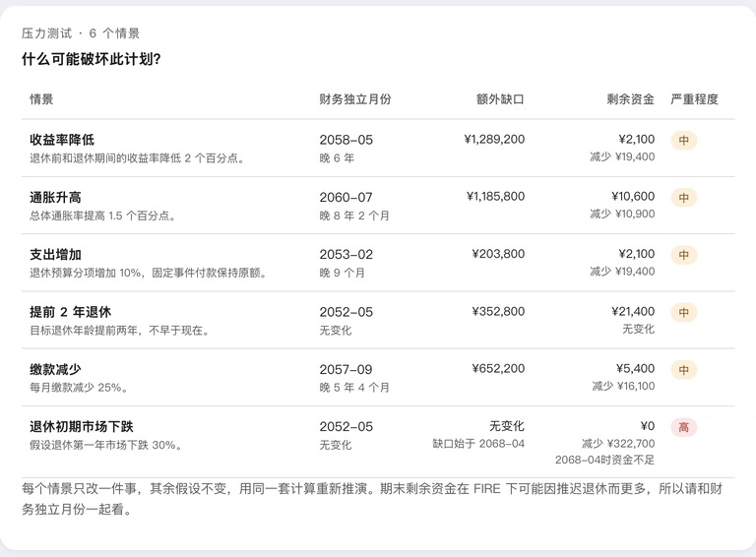Click the 通胀升高 scenario title
This screenshot has height=557, width=756.
(55, 197)
